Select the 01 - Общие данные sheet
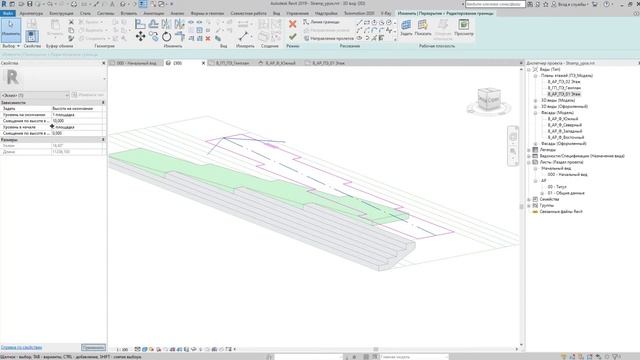The height and width of the screenshot is (360, 640). [566, 193]
